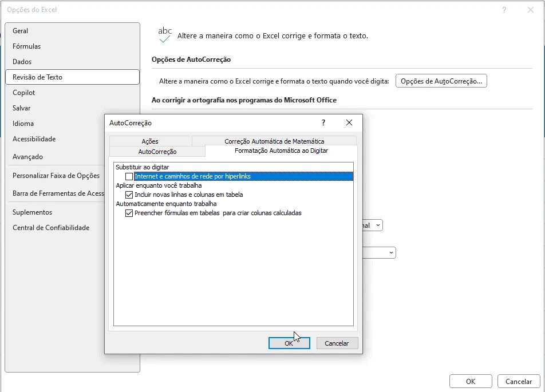Cancel the AutoCorreção dialog
545x392 pixels.
(x=337, y=343)
